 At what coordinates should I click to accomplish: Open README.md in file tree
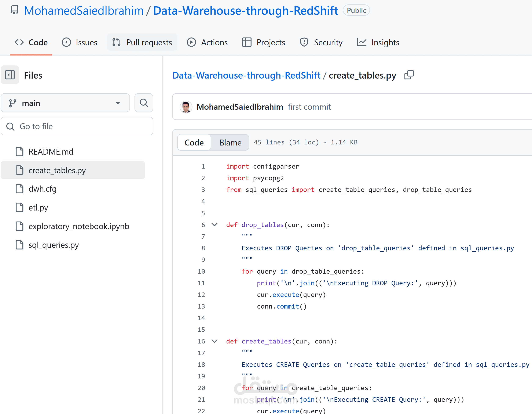point(73,152)
